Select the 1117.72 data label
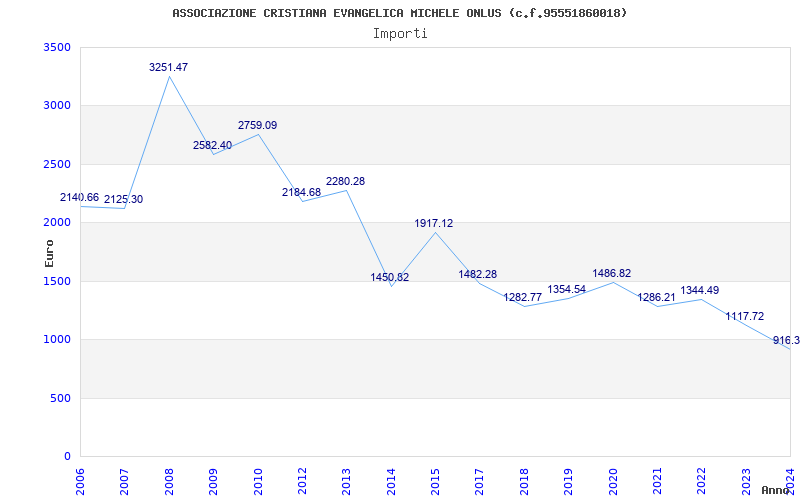 point(745,316)
